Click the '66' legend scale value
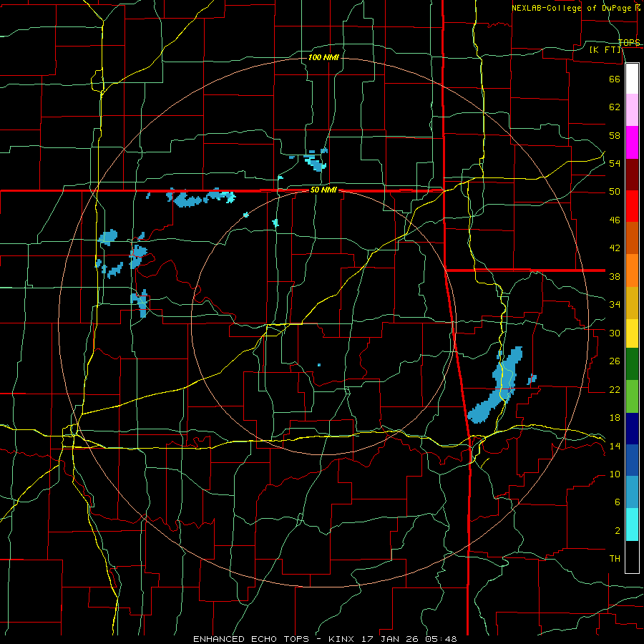The height and width of the screenshot is (644, 644). pyautogui.click(x=615, y=79)
